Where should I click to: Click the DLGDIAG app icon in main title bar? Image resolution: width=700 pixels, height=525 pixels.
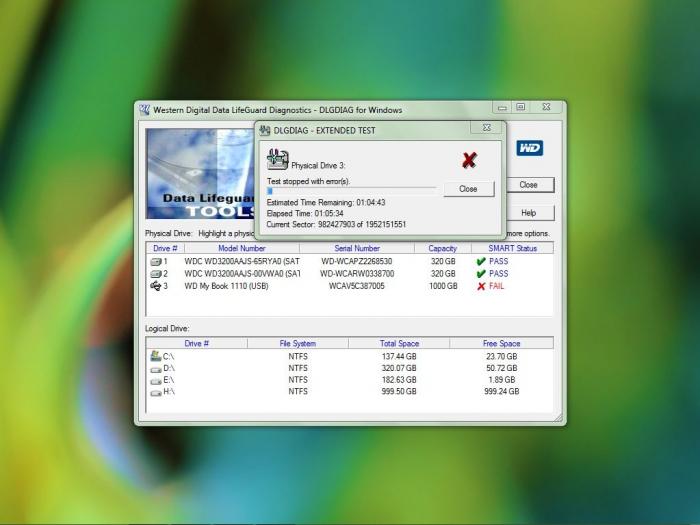(145, 110)
